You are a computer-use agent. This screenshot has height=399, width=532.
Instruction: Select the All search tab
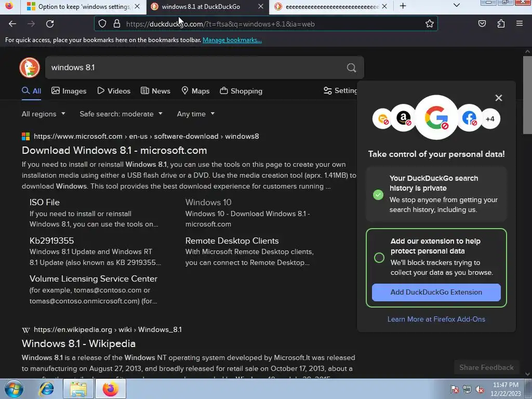tap(31, 91)
